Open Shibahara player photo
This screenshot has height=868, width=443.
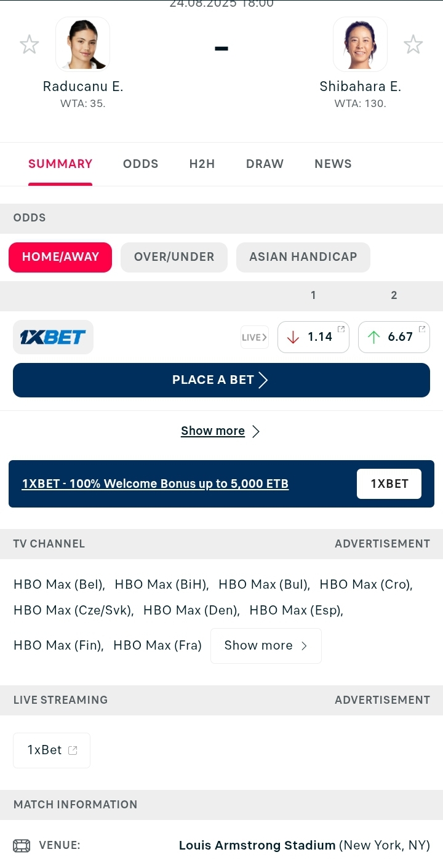tap(360, 44)
